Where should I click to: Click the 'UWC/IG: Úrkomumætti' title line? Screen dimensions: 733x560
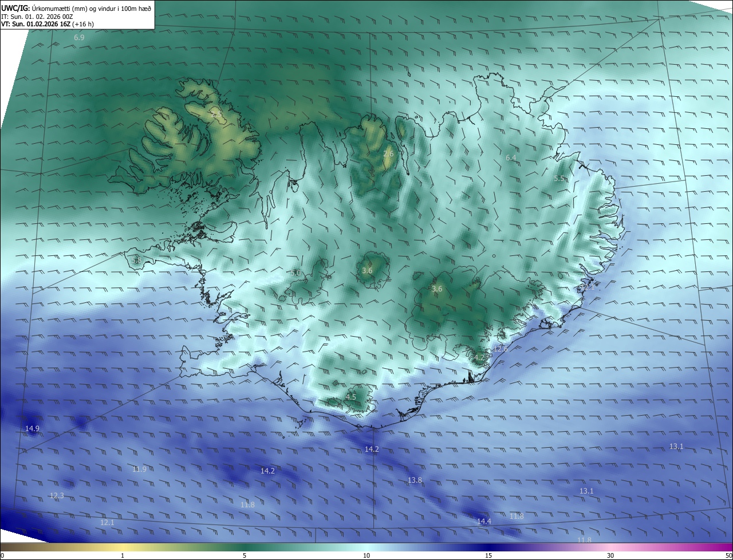point(76,9)
